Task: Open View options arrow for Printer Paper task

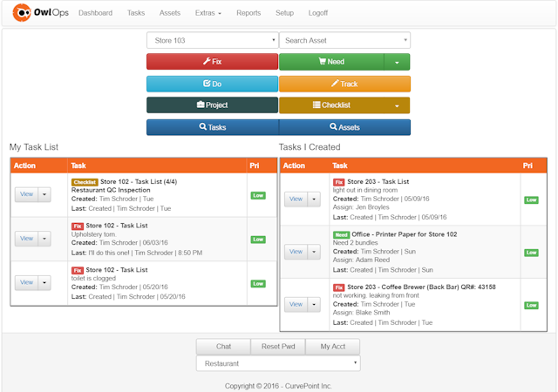Action: click(314, 252)
